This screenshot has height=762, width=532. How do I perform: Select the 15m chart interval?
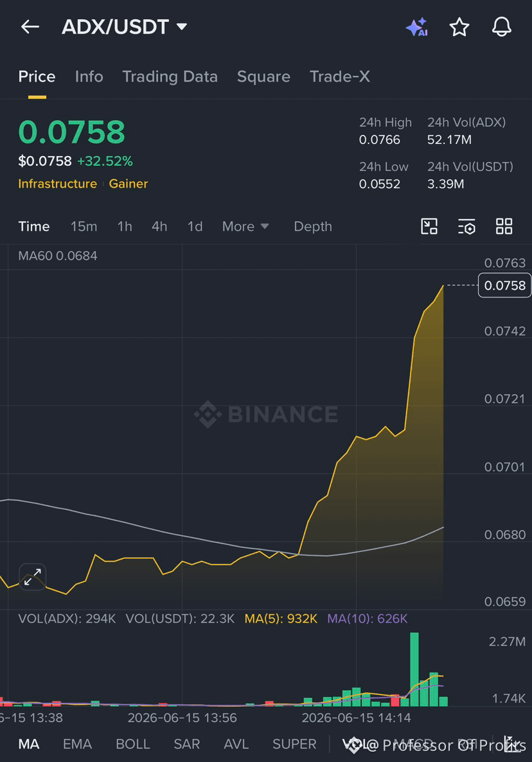pos(84,226)
